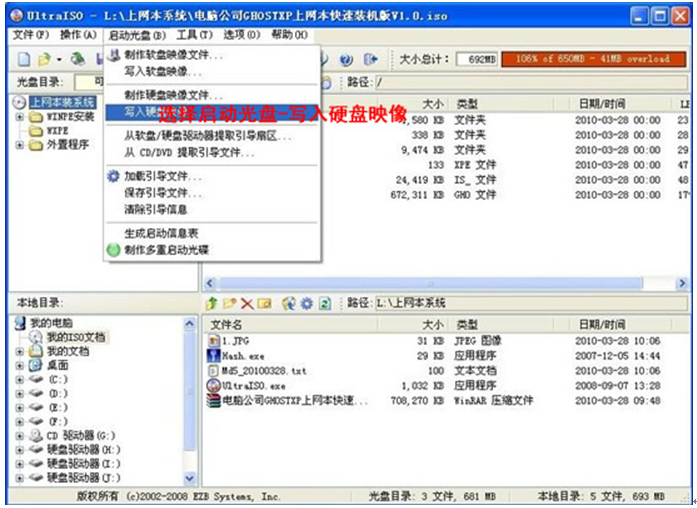
Task: Click the Hash.exe file icon
Action: [214, 356]
